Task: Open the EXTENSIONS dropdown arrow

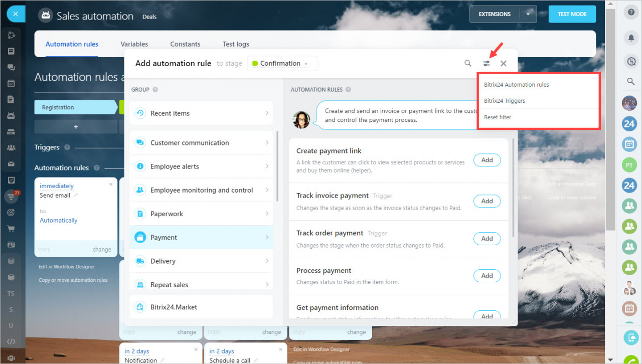Action: point(528,14)
